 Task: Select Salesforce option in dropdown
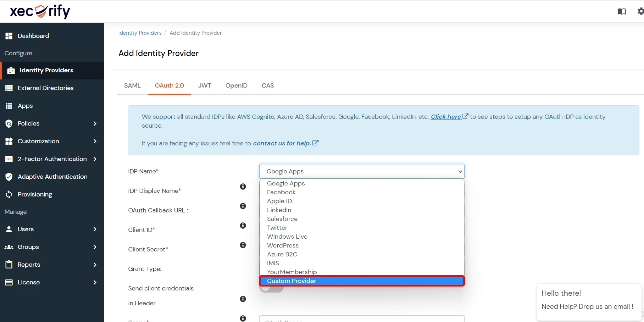coord(362,219)
